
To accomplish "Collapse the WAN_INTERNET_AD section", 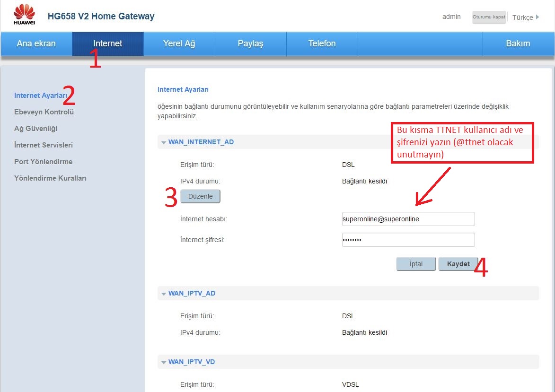I will pyautogui.click(x=164, y=142).
